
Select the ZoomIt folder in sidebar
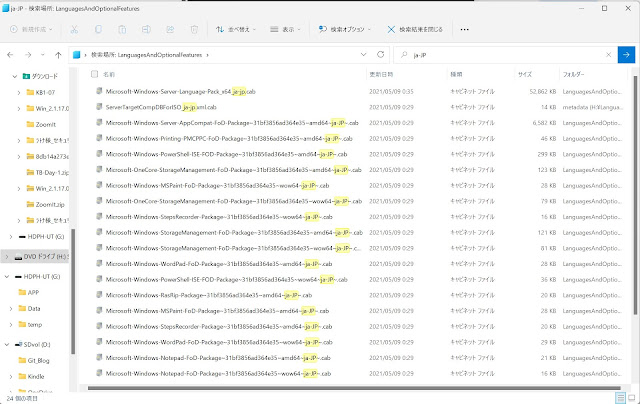point(46,124)
